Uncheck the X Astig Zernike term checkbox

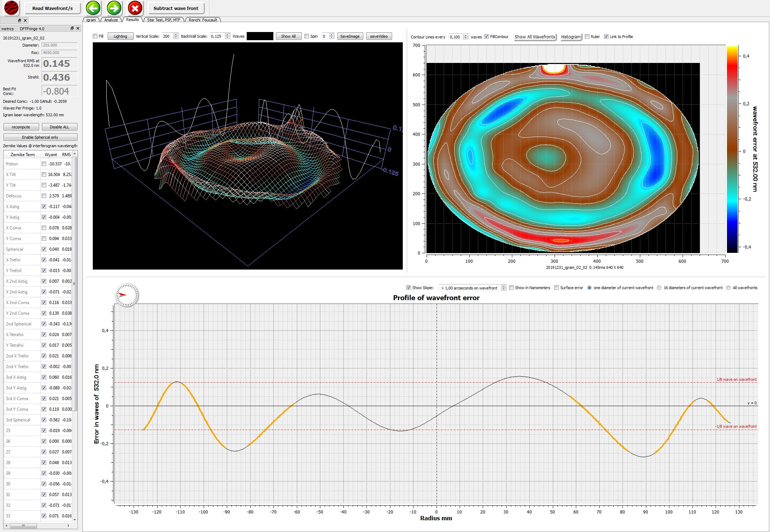point(44,207)
